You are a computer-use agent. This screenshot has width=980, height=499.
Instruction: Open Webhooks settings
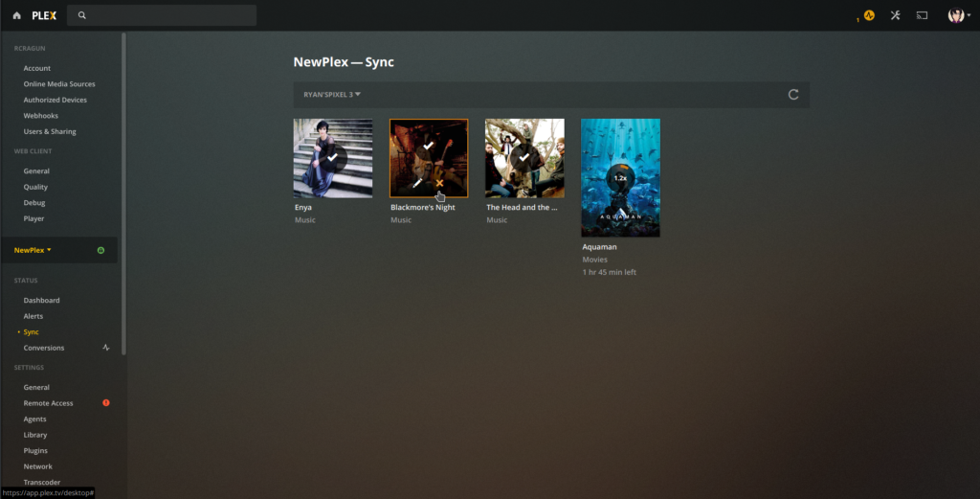pos(40,116)
